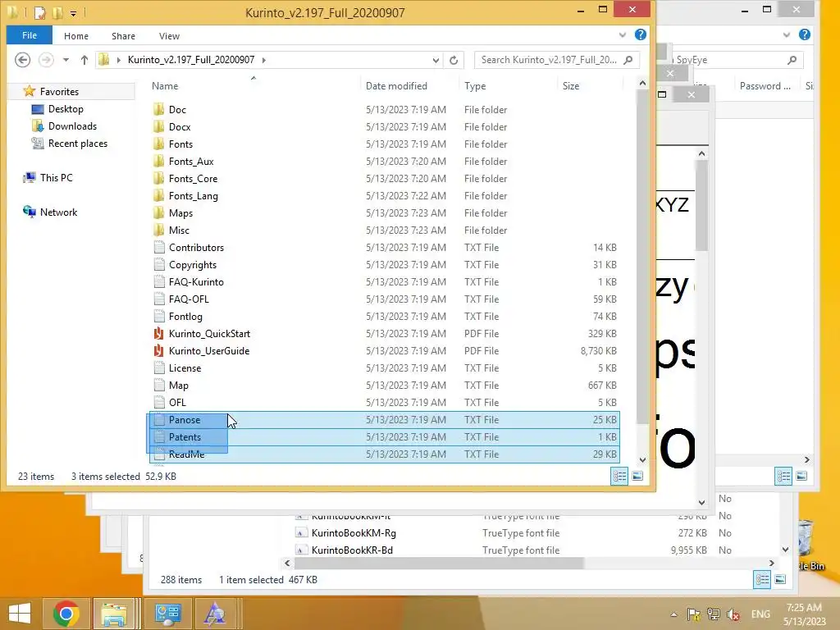Select the Fonts_Core folder

(x=193, y=178)
